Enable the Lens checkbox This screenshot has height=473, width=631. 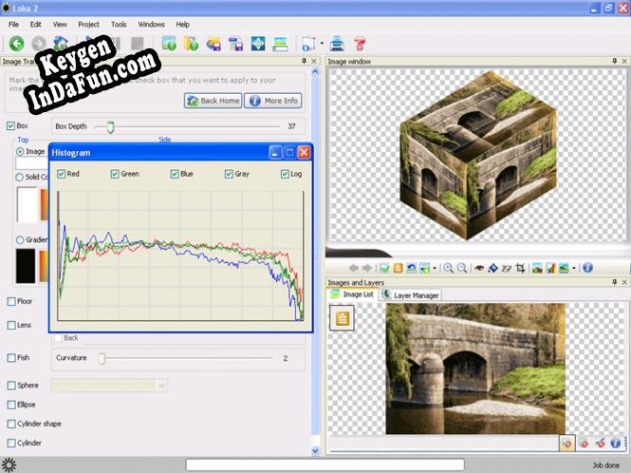pos(11,325)
